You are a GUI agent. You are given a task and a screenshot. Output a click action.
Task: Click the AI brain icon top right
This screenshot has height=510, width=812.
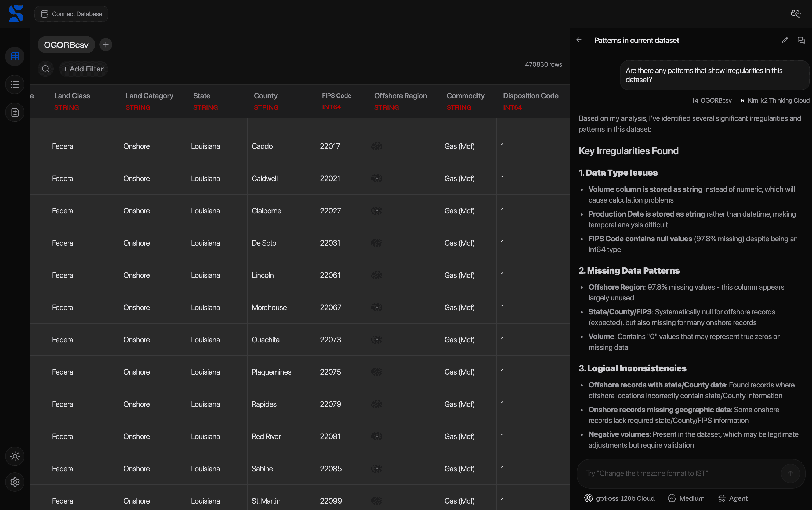point(795,14)
